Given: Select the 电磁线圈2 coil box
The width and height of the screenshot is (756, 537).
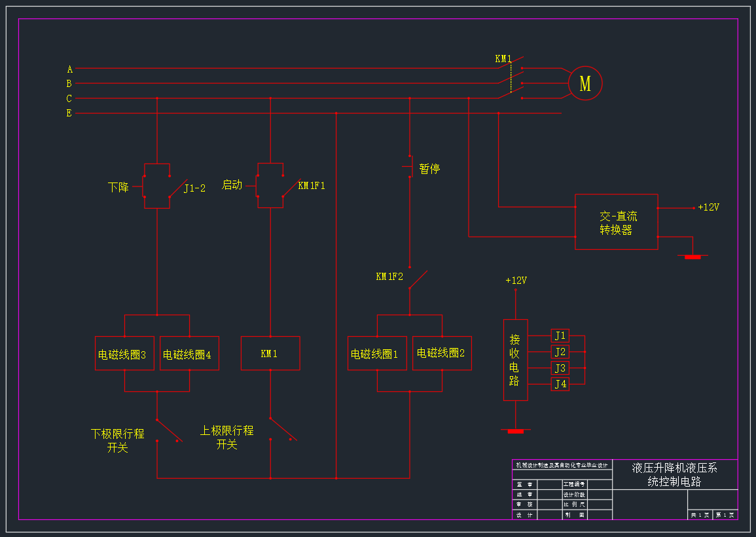Looking at the screenshot, I should (x=442, y=353).
